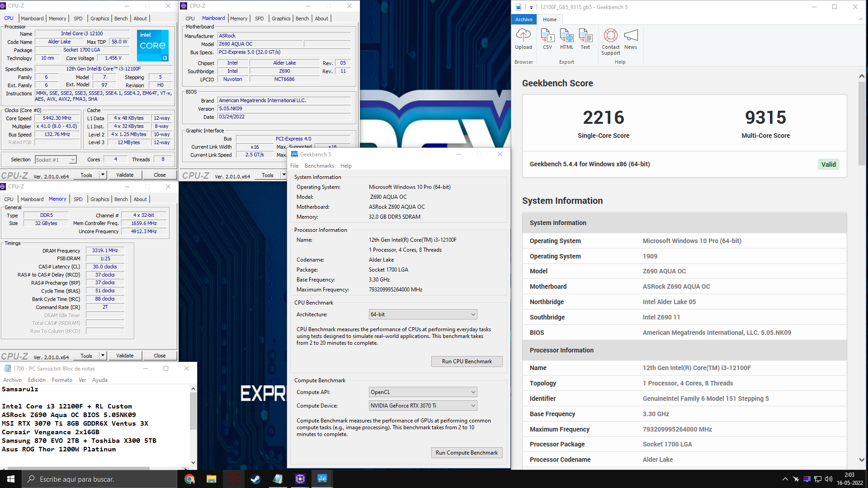Screen dimensions: 868x488
Task: Open the Windows Start menu
Action: 11,479
